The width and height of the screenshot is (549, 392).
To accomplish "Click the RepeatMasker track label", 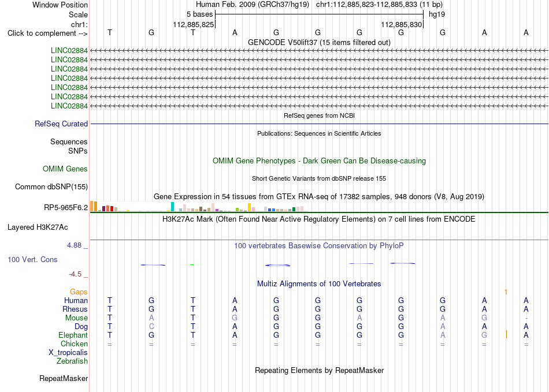I will point(64,378).
